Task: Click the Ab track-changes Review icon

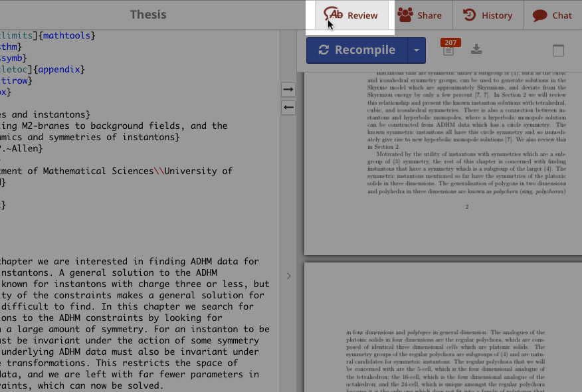Action: [335, 15]
